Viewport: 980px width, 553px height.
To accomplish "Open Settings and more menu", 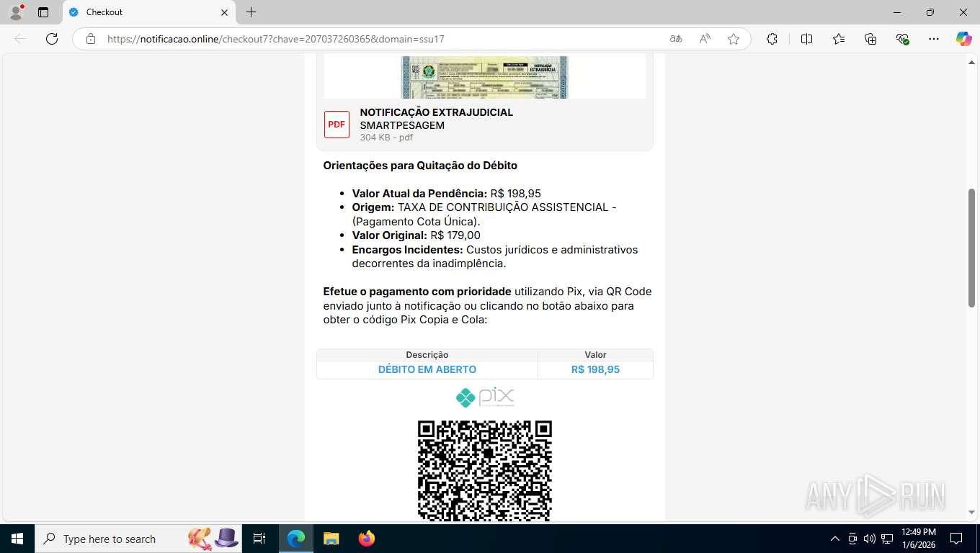I will [934, 39].
